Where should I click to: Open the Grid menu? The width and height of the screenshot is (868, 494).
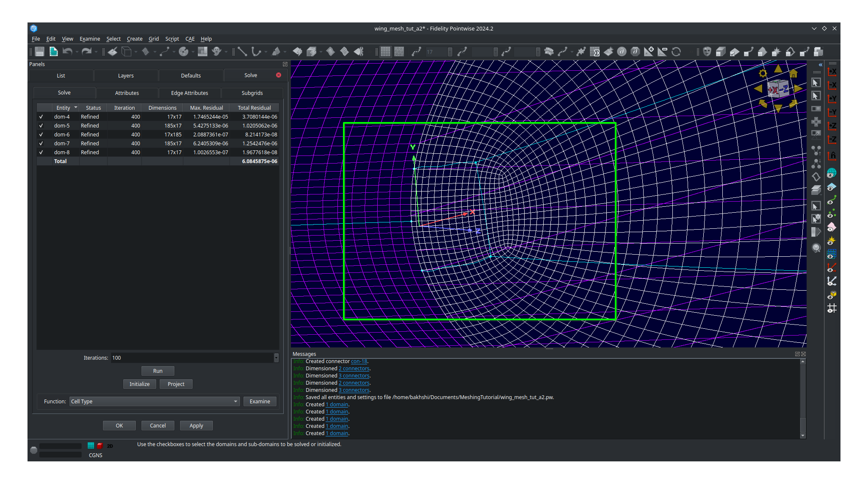tap(154, 39)
